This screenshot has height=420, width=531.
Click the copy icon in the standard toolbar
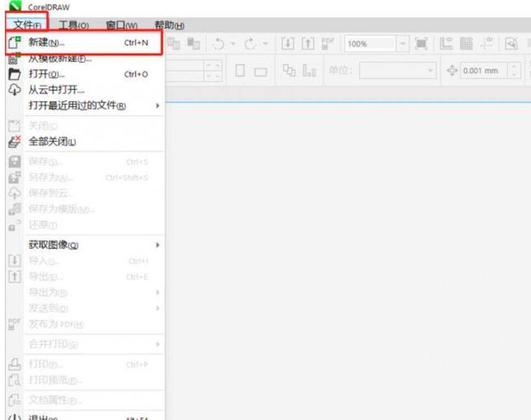pos(174,43)
